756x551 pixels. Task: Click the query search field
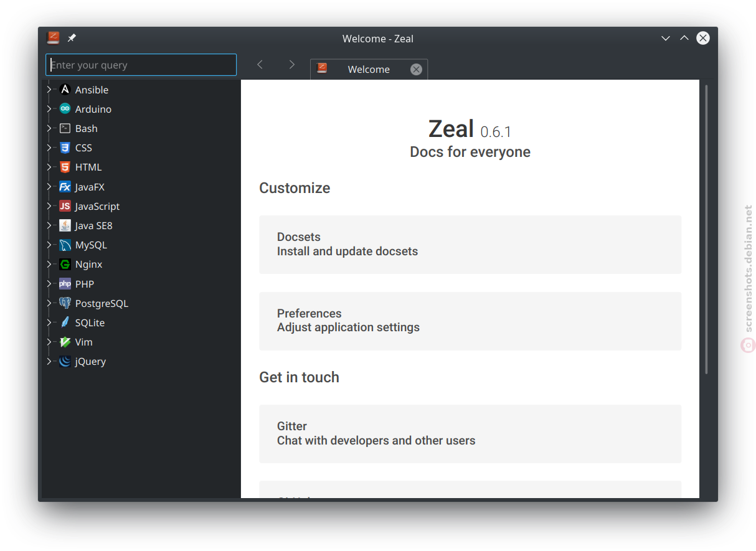141,65
